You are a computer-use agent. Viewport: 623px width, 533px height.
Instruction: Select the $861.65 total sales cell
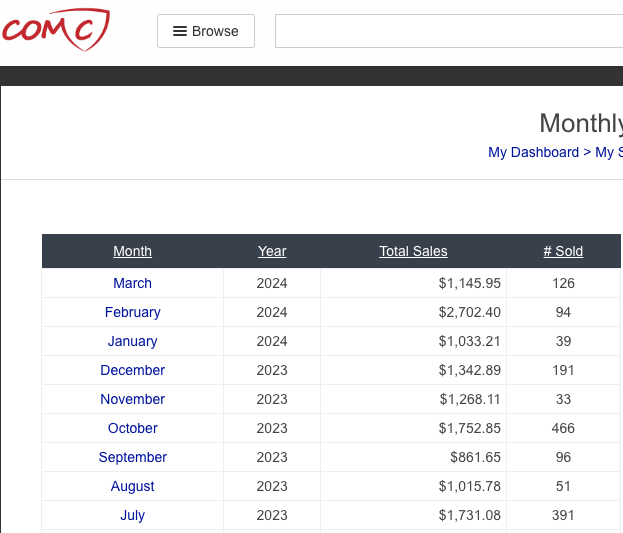(x=413, y=457)
